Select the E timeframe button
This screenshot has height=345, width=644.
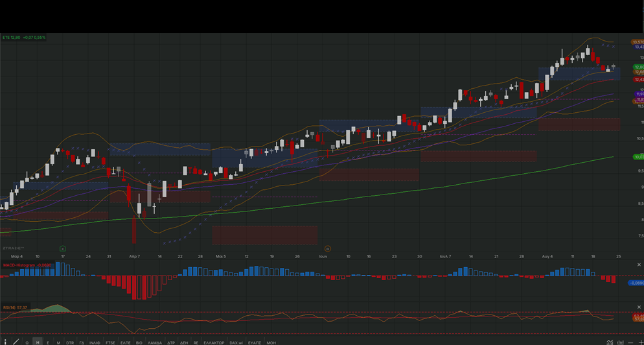[x=48, y=342]
